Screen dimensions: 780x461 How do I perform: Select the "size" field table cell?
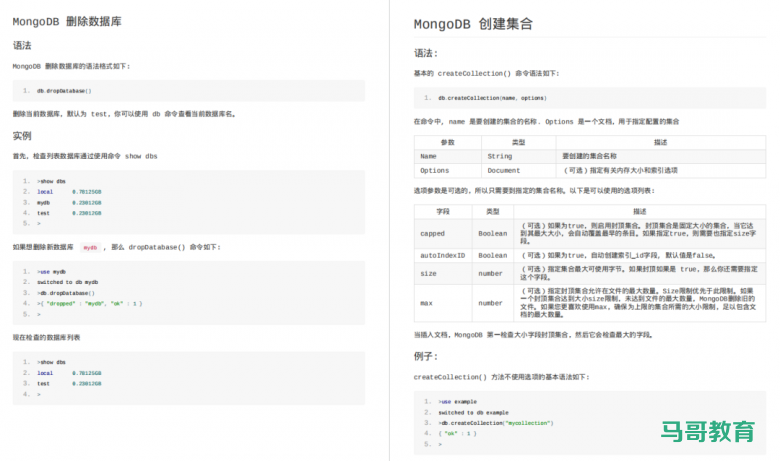pyautogui.click(x=428, y=272)
